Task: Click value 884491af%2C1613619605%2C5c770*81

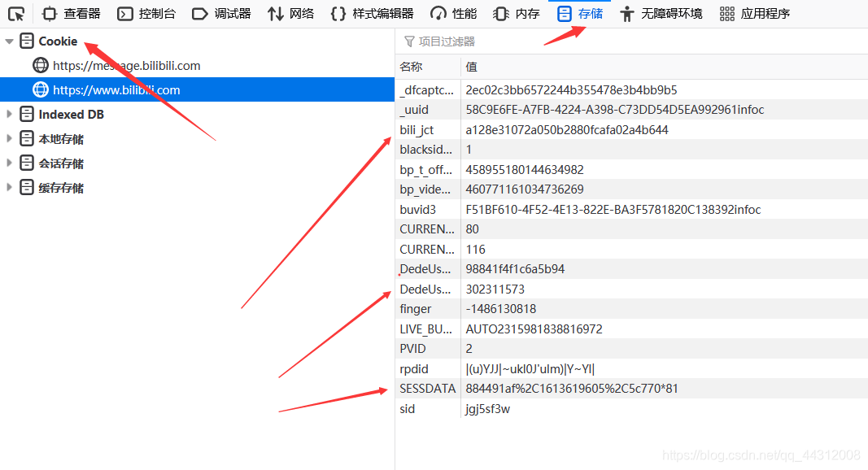Action: point(572,389)
